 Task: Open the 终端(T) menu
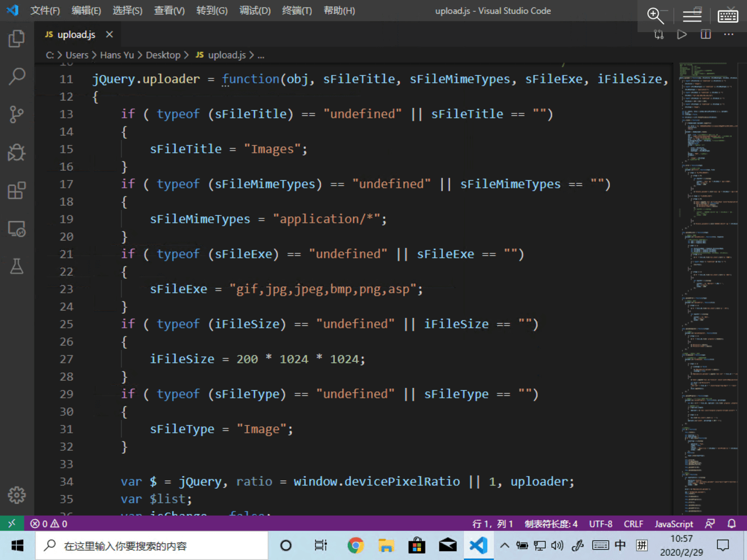click(297, 10)
